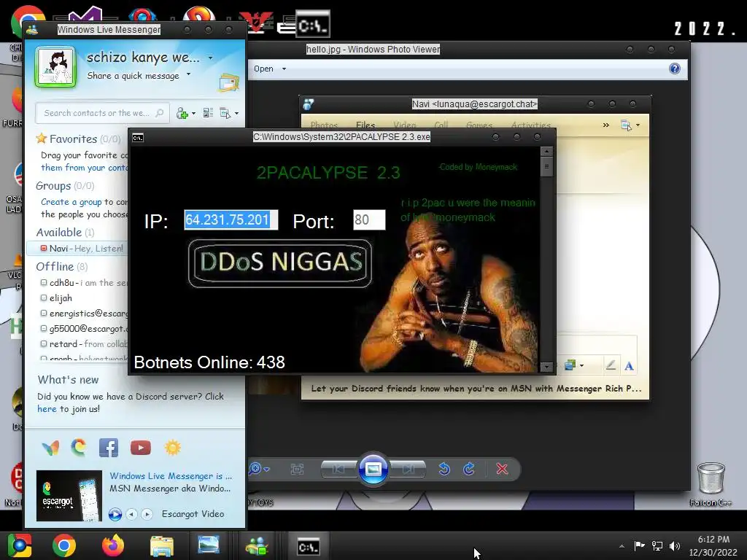Click the change contact list layout icon

(208, 113)
